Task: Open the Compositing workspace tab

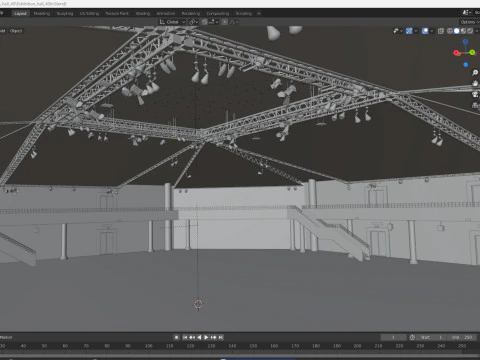Action: [218, 13]
